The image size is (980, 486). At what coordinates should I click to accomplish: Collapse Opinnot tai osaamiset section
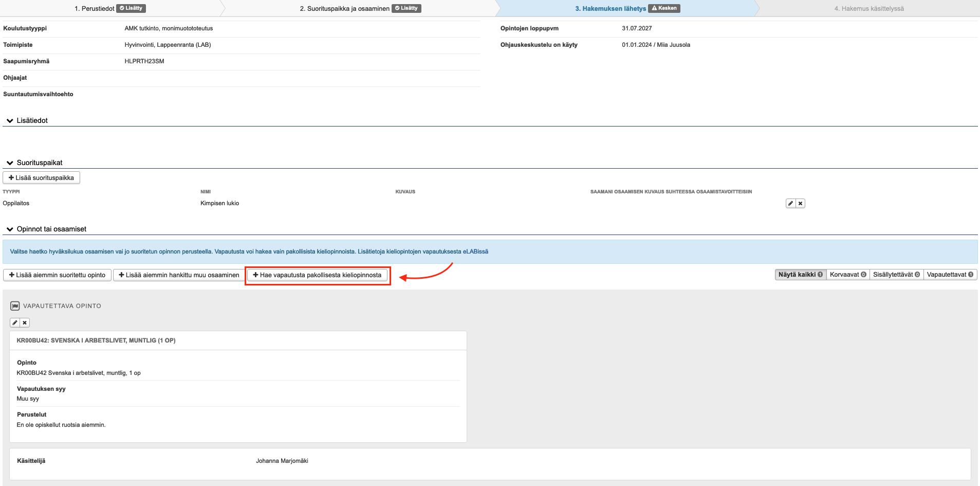click(x=10, y=229)
